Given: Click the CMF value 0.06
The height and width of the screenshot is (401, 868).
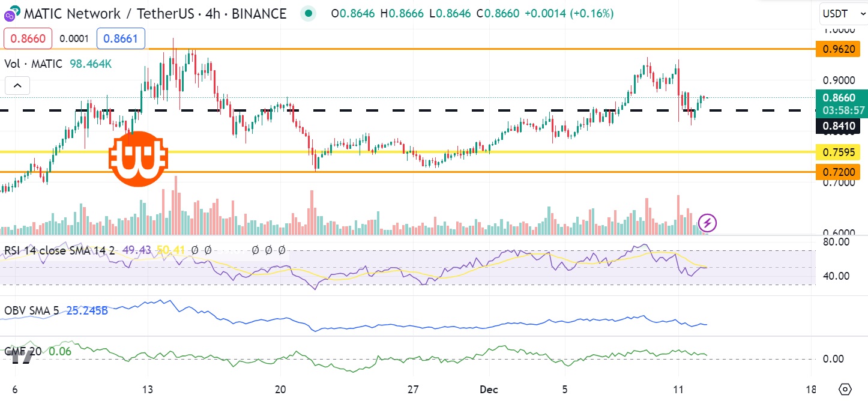Looking at the screenshot, I should (x=60, y=351).
